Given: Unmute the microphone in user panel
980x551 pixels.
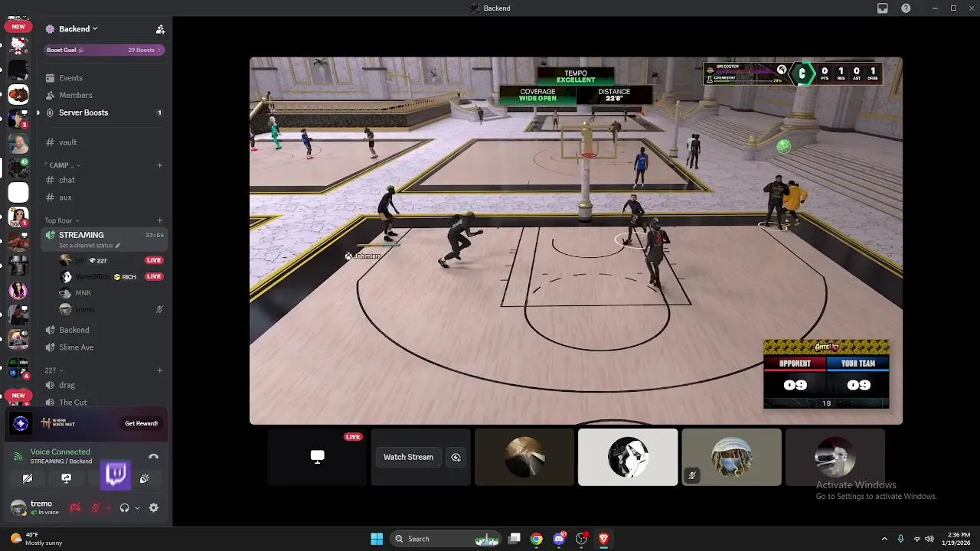Looking at the screenshot, I should [95, 508].
